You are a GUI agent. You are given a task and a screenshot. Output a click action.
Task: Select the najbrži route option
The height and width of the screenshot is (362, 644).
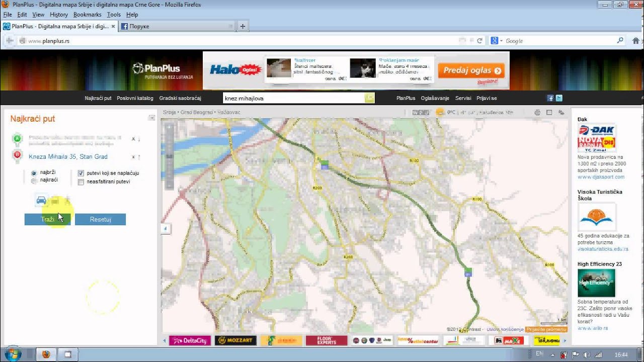click(34, 173)
